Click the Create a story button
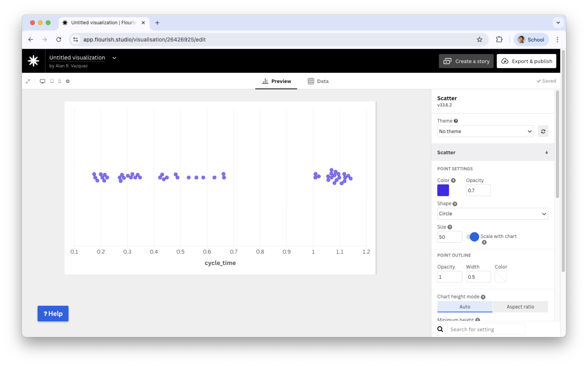The image size is (588, 366). (466, 61)
